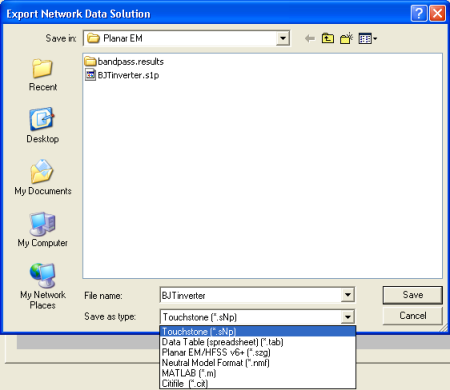This screenshot has height=390, width=450.
Task: Click the Save button
Action: [413, 295]
